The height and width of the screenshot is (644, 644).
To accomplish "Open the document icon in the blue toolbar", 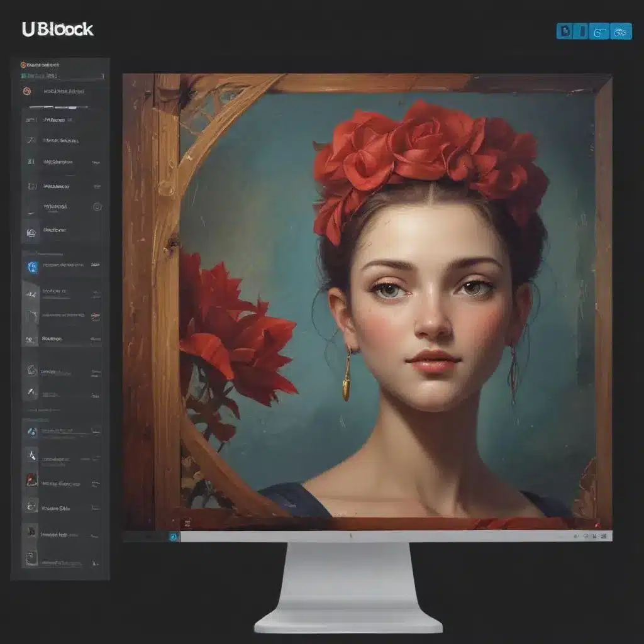I will [x=565, y=31].
